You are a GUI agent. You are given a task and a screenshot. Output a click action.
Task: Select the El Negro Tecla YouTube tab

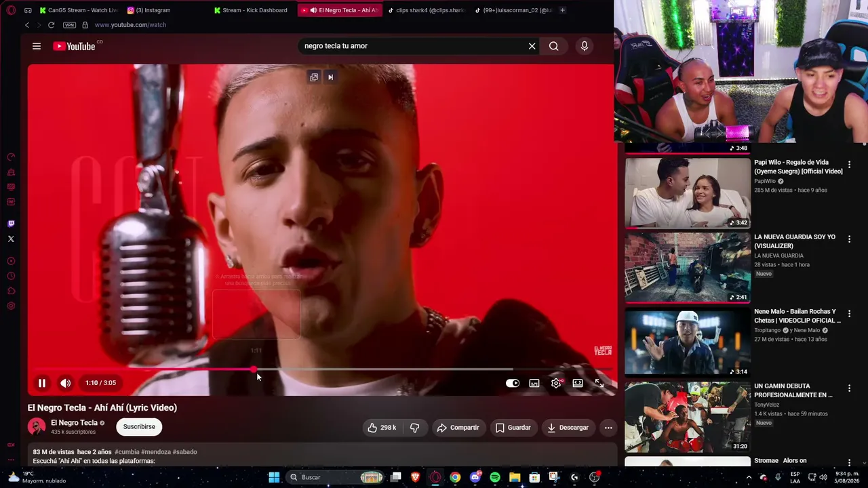coord(340,10)
